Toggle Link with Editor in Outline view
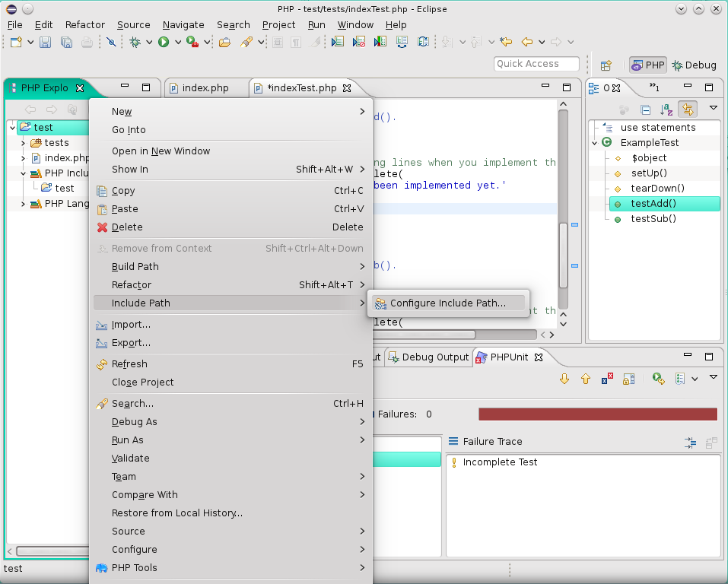The width and height of the screenshot is (728, 584). tap(688, 109)
